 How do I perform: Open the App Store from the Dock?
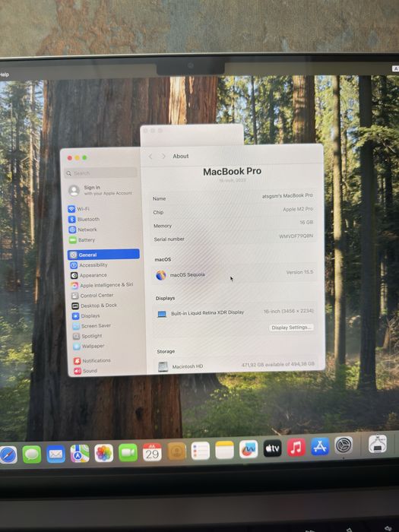[320, 446]
